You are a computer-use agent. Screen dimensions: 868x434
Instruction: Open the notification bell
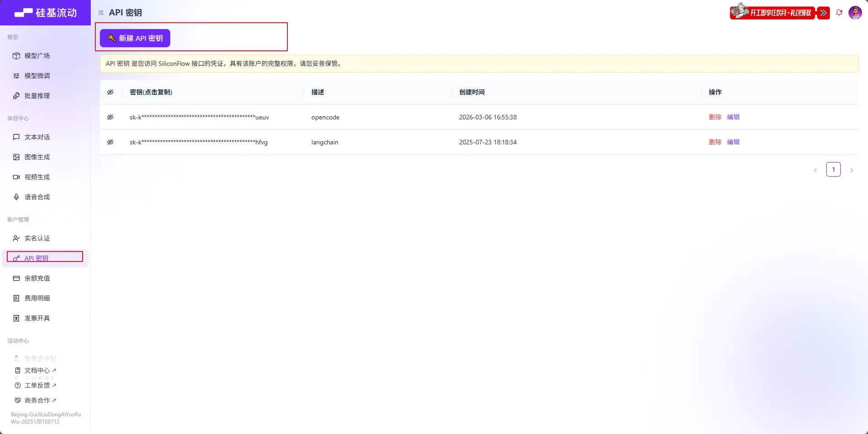(839, 13)
